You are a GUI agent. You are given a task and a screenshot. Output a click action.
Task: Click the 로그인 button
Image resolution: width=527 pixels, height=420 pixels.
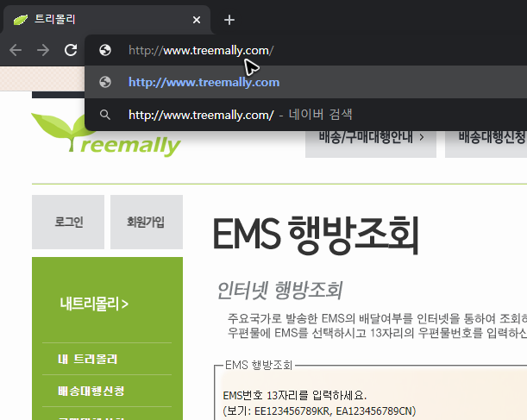click(x=68, y=223)
